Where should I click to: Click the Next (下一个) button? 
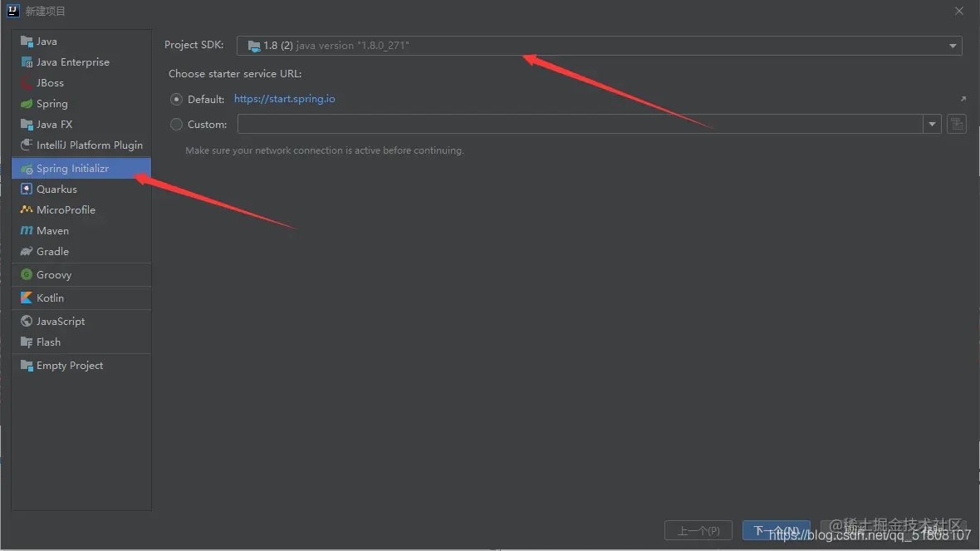777,530
